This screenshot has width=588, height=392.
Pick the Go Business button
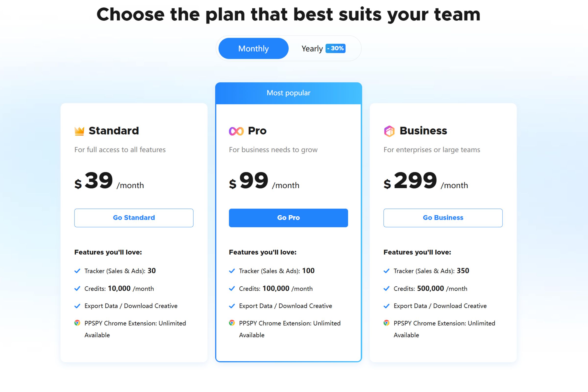pos(443,218)
